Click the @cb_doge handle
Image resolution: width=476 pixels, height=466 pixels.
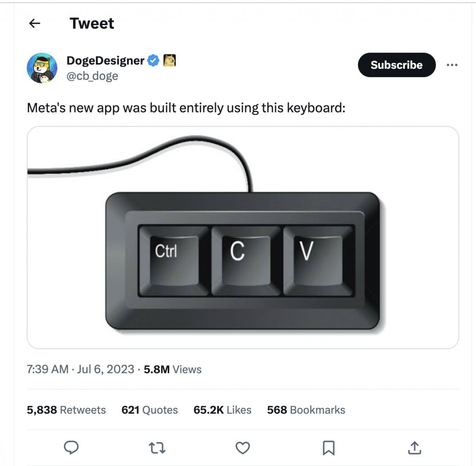pos(93,76)
